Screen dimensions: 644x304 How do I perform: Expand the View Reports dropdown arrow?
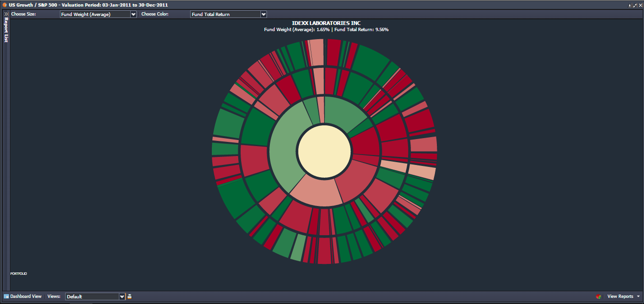[638, 296]
